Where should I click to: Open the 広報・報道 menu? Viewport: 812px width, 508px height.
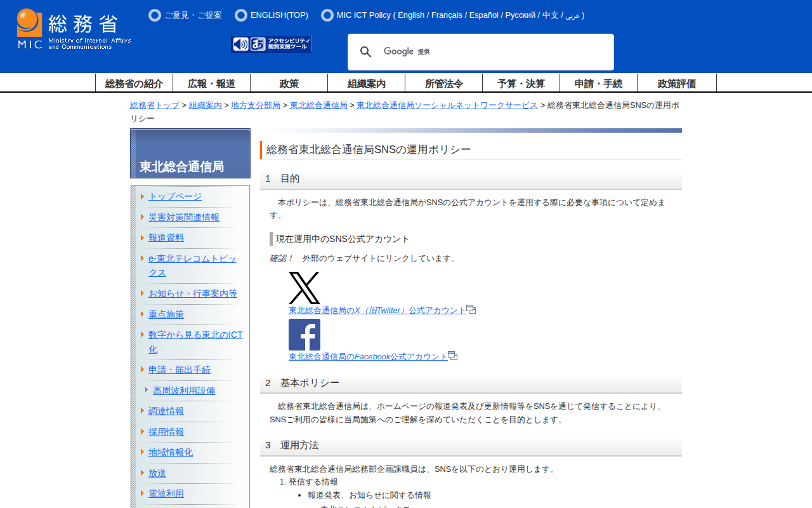click(212, 83)
